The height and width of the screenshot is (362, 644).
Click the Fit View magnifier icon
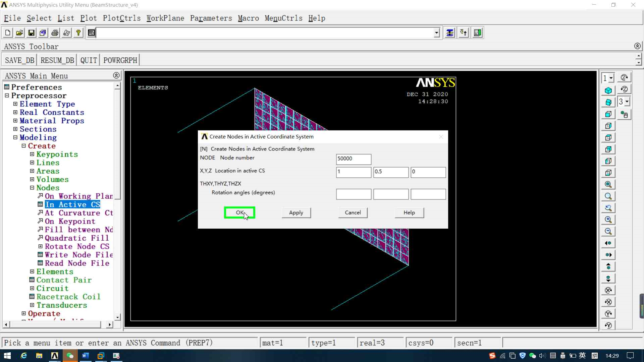(x=608, y=184)
